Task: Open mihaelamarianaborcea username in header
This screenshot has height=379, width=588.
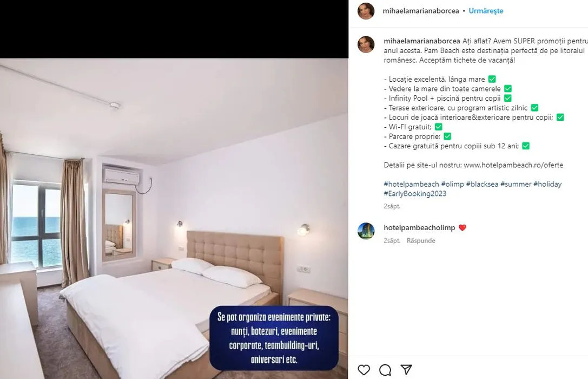Action: pyautogui.click(x=421, y=11)
